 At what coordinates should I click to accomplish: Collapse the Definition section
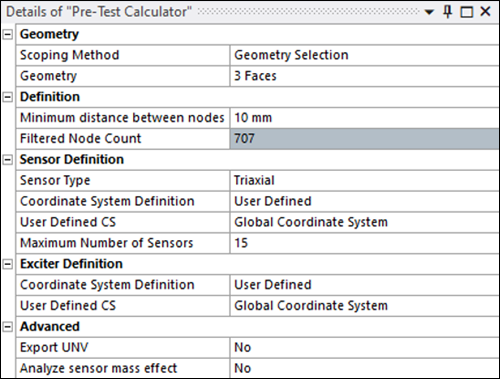pos(8,97)
